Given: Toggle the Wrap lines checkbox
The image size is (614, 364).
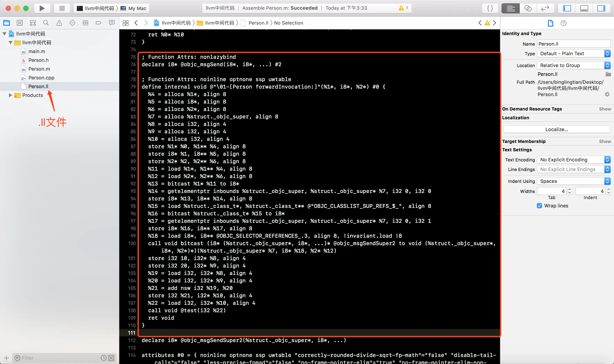Looking at the screenshot, I should (x=539, y=206).
